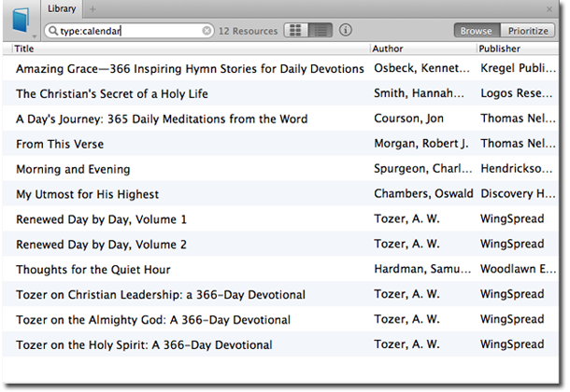Select Morning and Evening resource
The width and height of the screenshot is (570, 392).
tap(280, 169)
